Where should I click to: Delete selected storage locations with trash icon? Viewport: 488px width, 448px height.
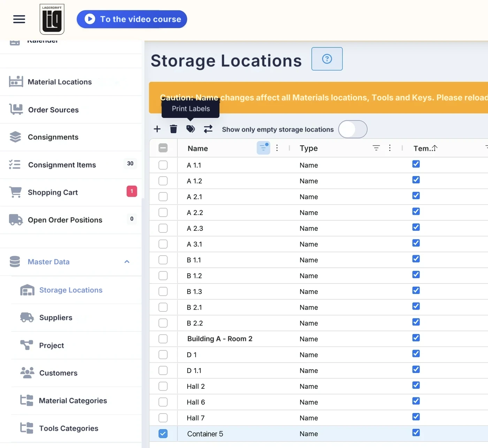point(174,129)
